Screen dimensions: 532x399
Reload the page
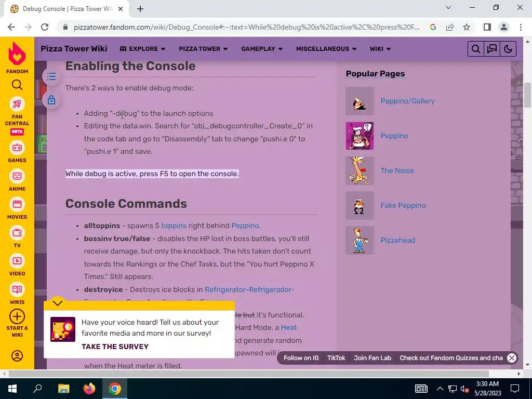pos(45,27)
